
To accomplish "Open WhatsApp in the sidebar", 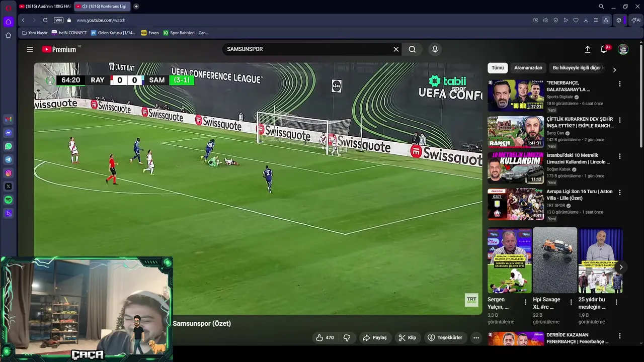I will (x=8, y=146).
